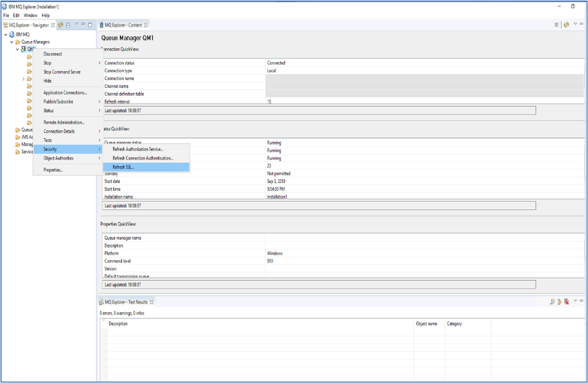Click the 'Windows' platform value
The image size is (588, 383).
coord(275,253)
